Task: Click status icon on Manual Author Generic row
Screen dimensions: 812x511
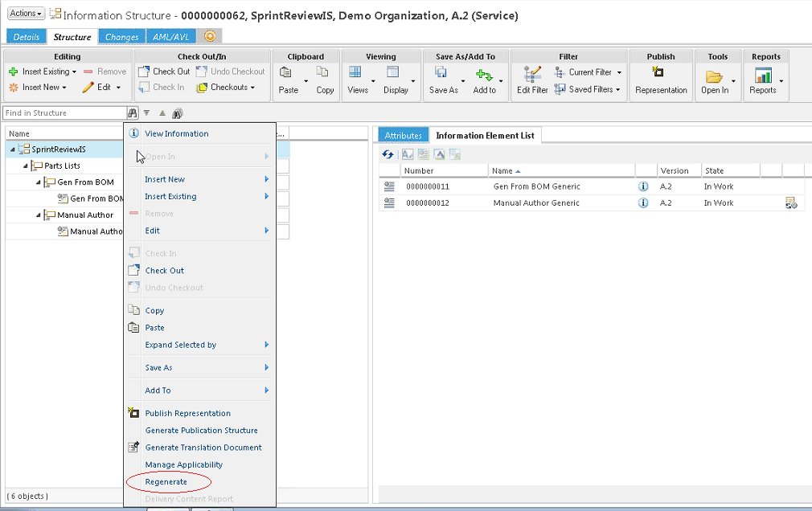Action: (x=791, y=203)
